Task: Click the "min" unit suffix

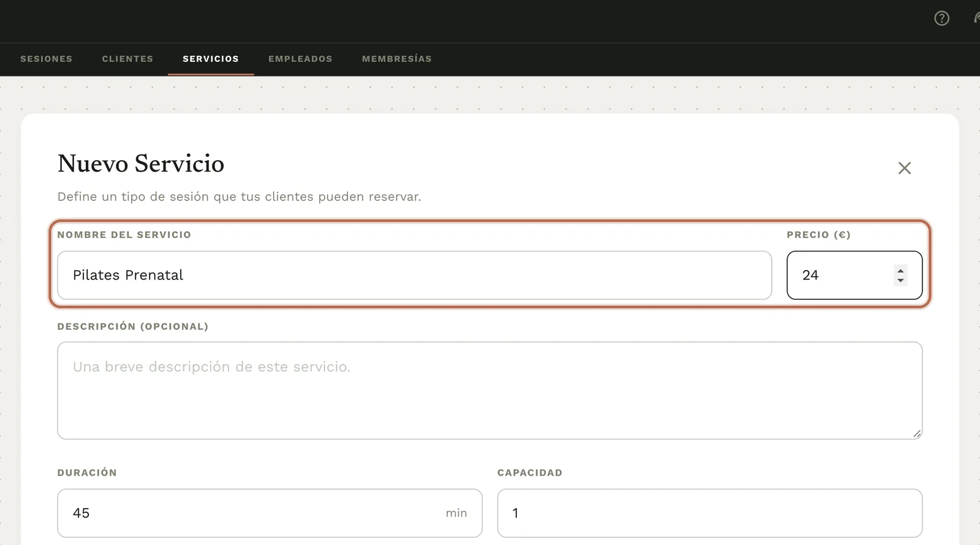Action: pos(456,513)
